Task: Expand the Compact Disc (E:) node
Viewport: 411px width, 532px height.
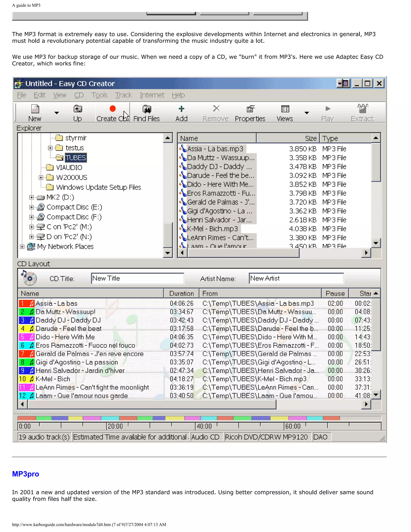Action: point(32,207)
